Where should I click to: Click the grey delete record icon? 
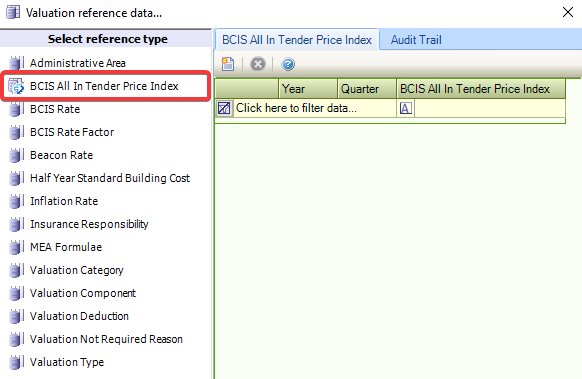click(x=258, y=64)
